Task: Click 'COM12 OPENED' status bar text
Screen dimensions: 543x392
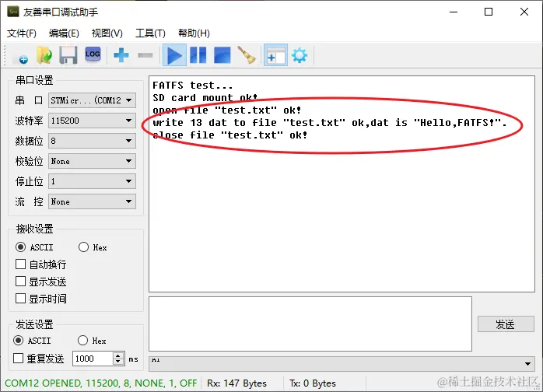Action: click(100, 383)
